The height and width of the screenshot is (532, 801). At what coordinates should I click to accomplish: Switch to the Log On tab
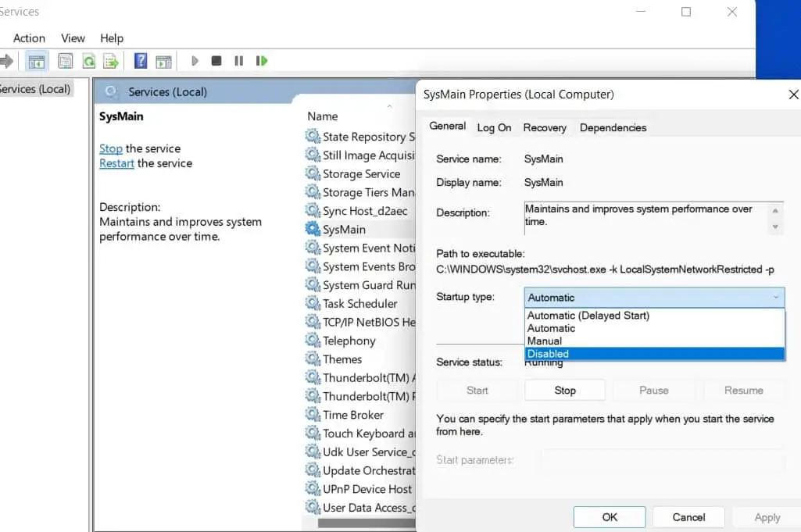494,127
